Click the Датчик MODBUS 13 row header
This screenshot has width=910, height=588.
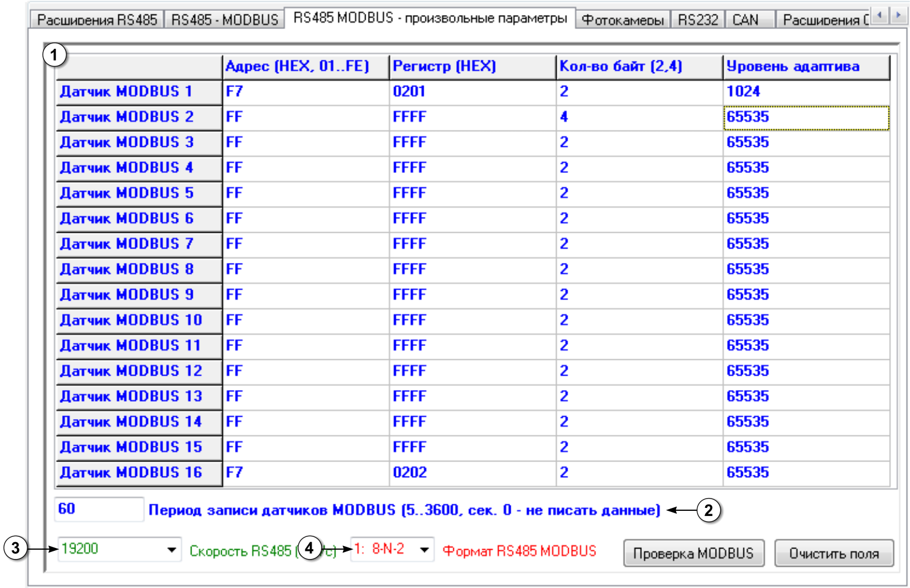pos(139,397)
